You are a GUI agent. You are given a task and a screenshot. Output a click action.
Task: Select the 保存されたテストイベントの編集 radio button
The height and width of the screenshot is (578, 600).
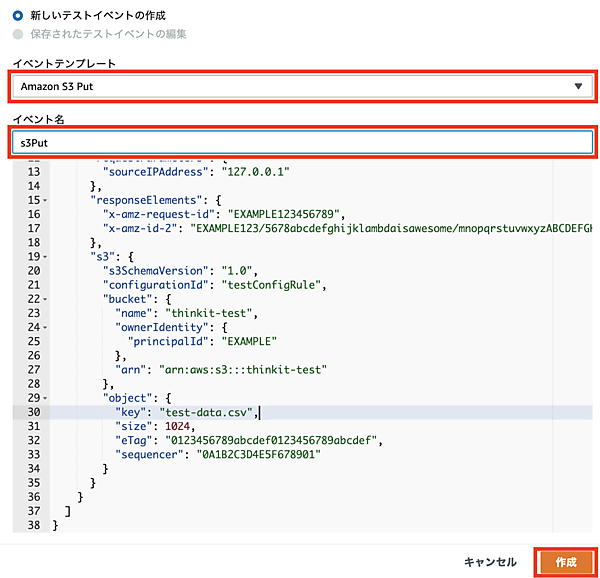click(20, 34)
